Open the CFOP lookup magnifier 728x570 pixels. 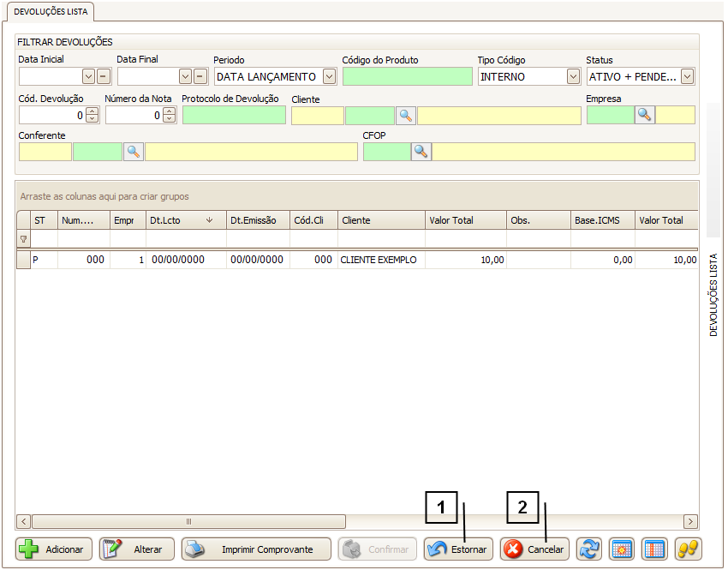(421, 152)
